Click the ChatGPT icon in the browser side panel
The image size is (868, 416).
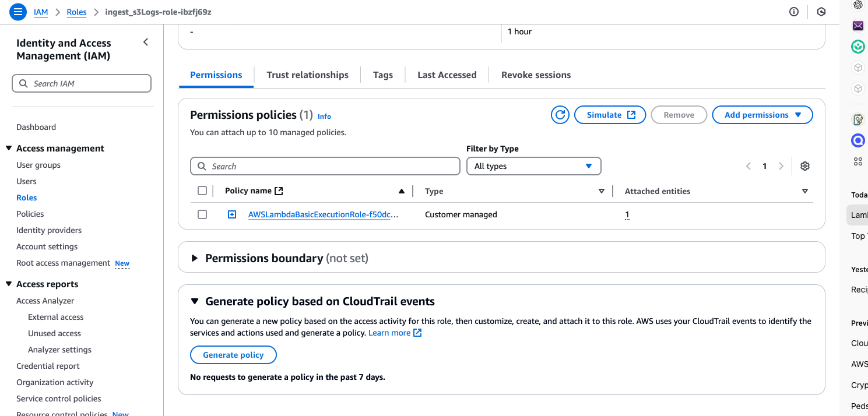click(858, 5)
